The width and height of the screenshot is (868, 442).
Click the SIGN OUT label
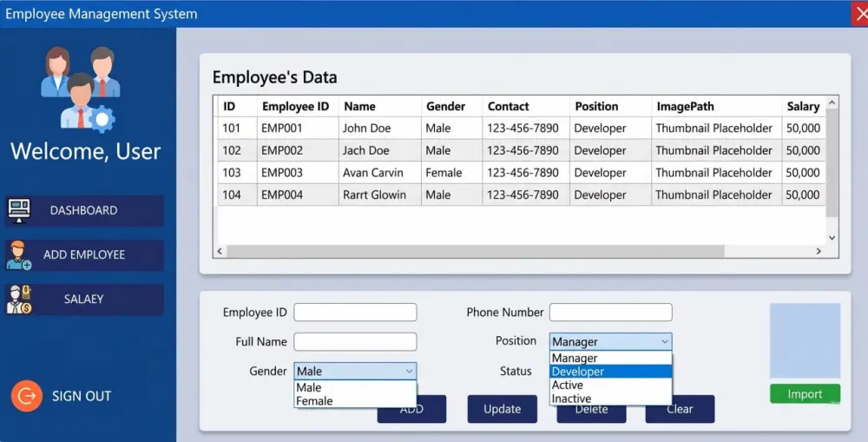pyautogui.click(x=82, y=396)
